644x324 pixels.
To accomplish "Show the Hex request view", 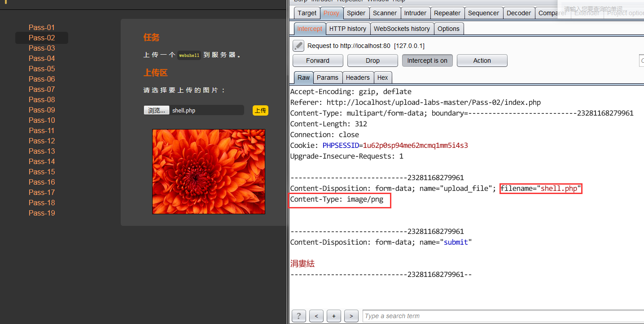I will coord(383,78).
